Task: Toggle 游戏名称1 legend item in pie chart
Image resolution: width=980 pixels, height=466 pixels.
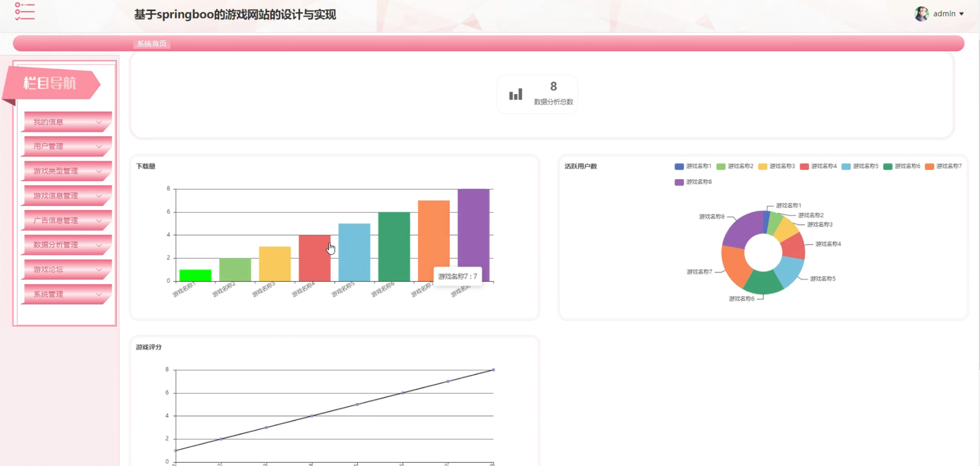Action: 693,166
